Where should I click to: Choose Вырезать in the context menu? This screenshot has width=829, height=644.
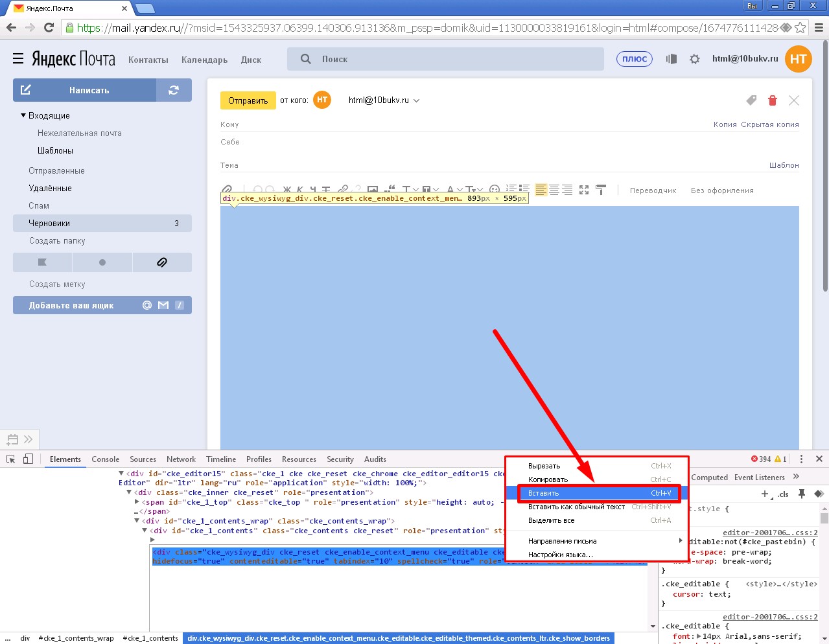[x=544, y=466]
